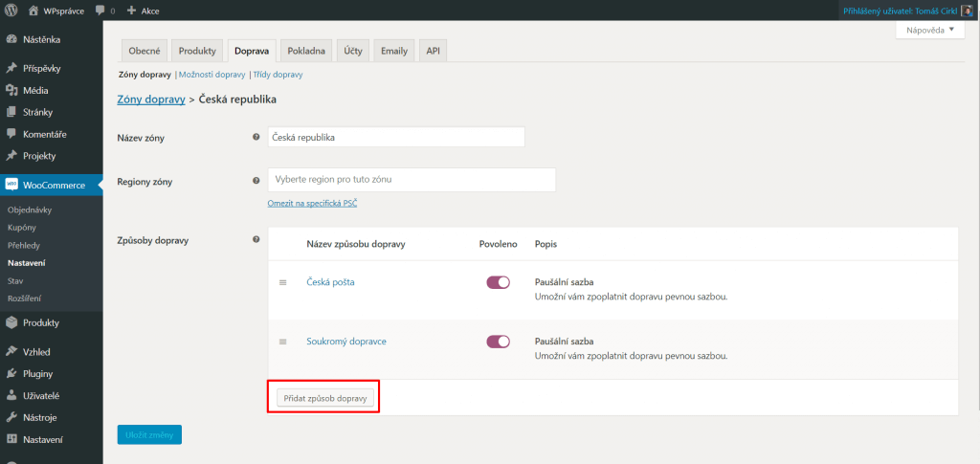The image size is (980, 464).
Task: Click the Komentáře bubble icon in sidebar
Action: click(11, 134)
